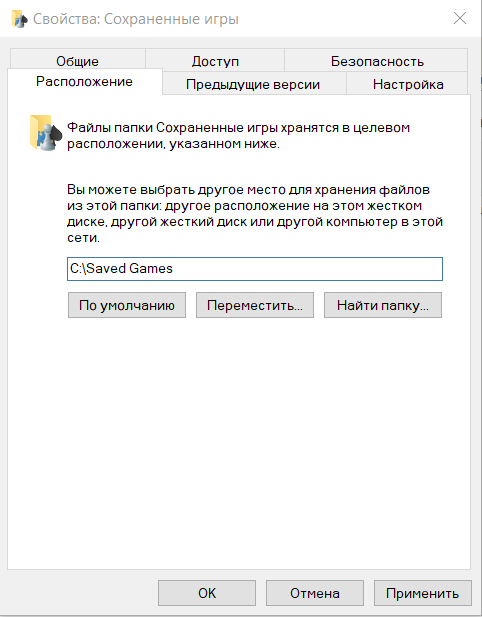Switch to the Настройка tab
The height and width of the screenshot is (617, 482).
[408, 84]
